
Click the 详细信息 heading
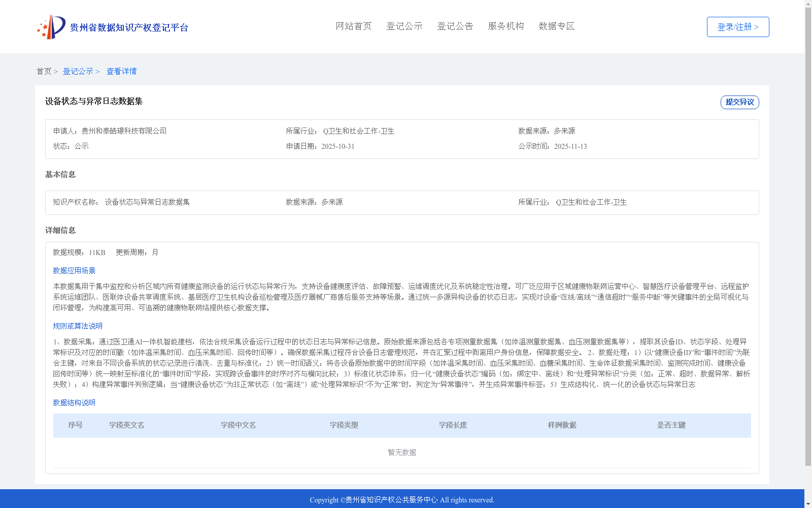[x=60, y=231]
